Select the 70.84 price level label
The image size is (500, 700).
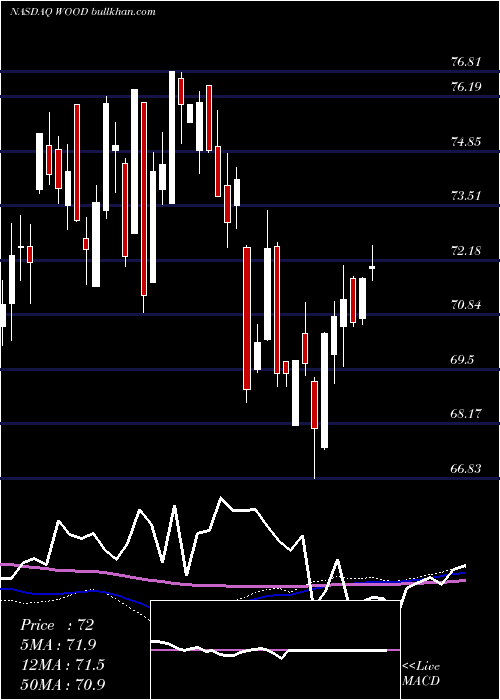point(466,305)
